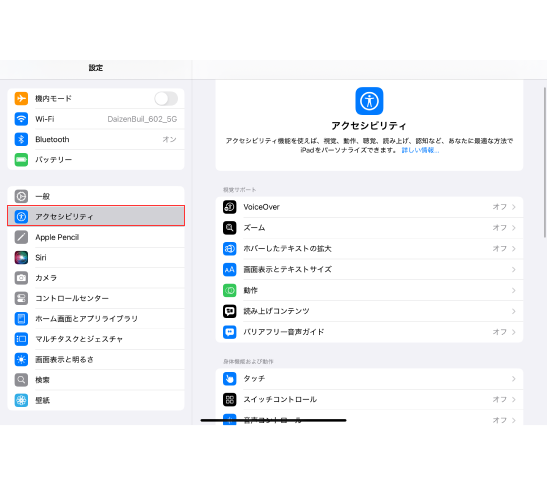Viewport: 547px width, 500px height.
Task: Expand 画面表示とテキストサイズ chevron
Action: point(514,269)
